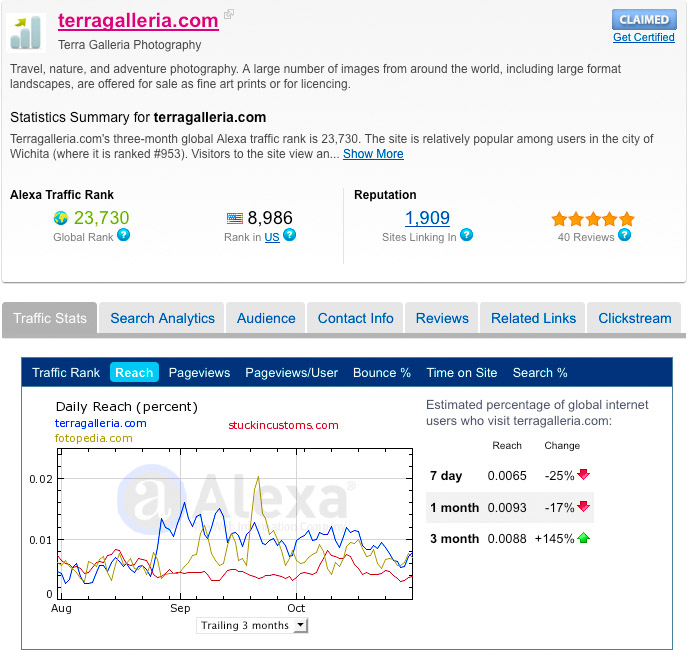Click the terragalleria.com title link

pos(138,21)
